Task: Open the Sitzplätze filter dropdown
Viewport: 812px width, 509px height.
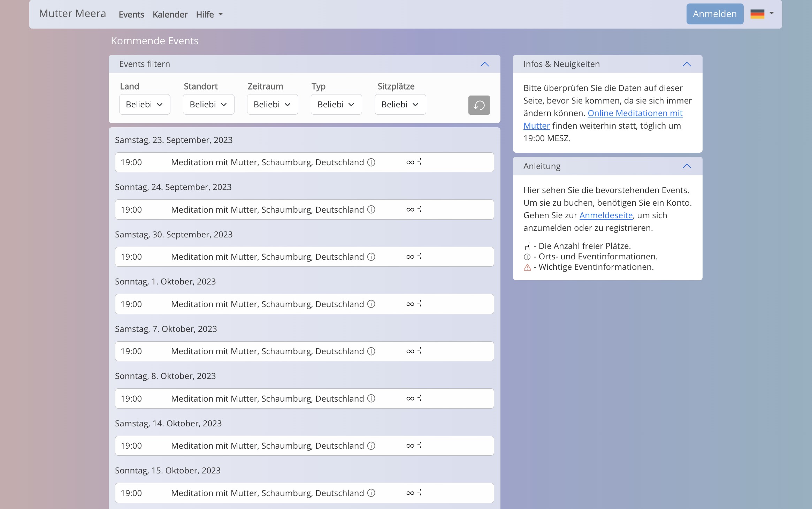Action: click(x=400, y=105)
